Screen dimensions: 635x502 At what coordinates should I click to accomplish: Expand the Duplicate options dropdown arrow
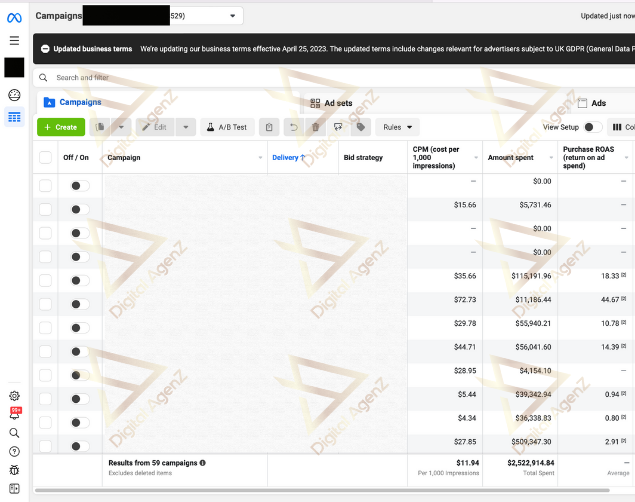pyautogui.click(x=121, y=127)
